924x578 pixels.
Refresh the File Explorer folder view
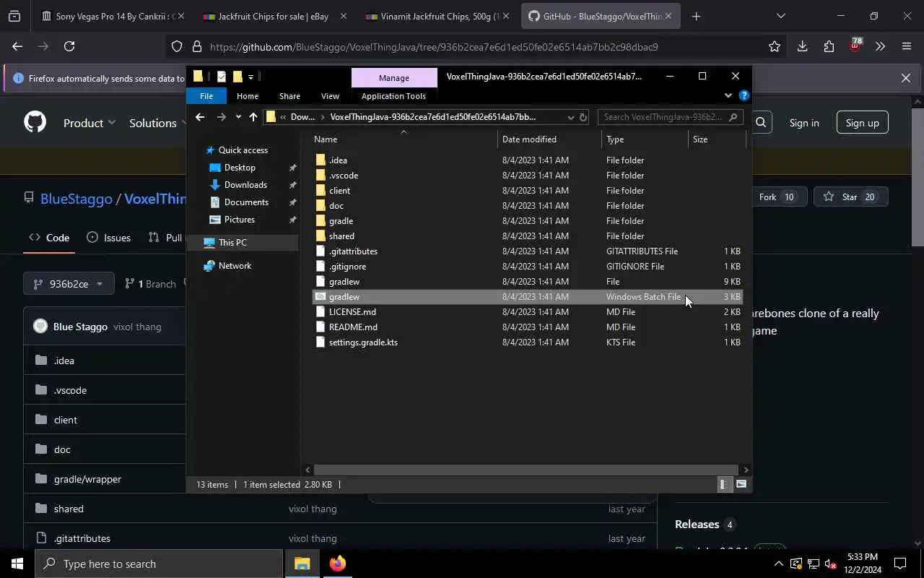tap(583, 117)
